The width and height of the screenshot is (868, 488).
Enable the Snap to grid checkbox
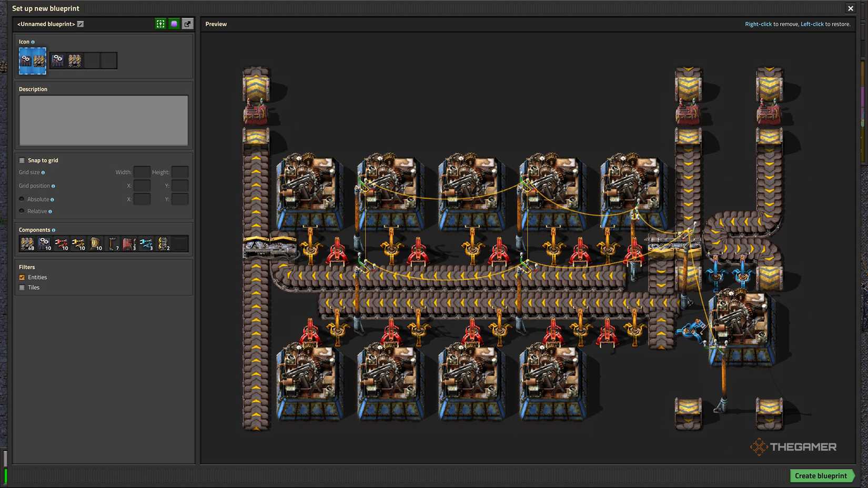(x=22, y=160)
